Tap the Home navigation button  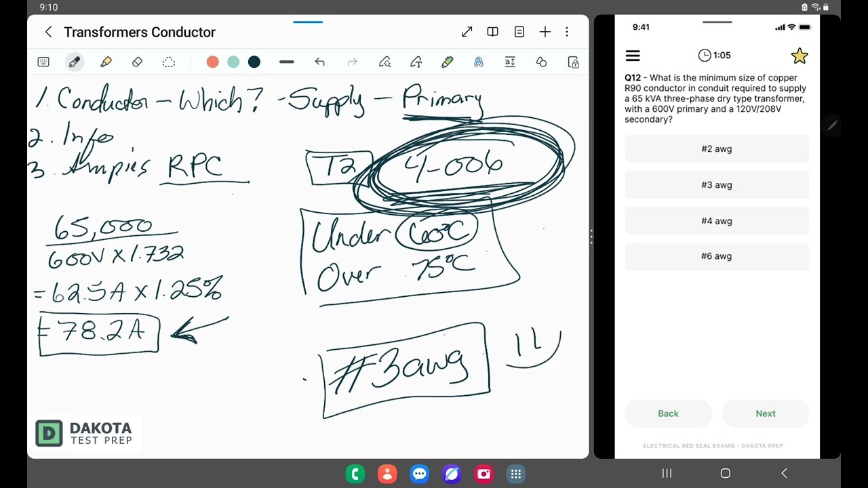pos(726,473)
